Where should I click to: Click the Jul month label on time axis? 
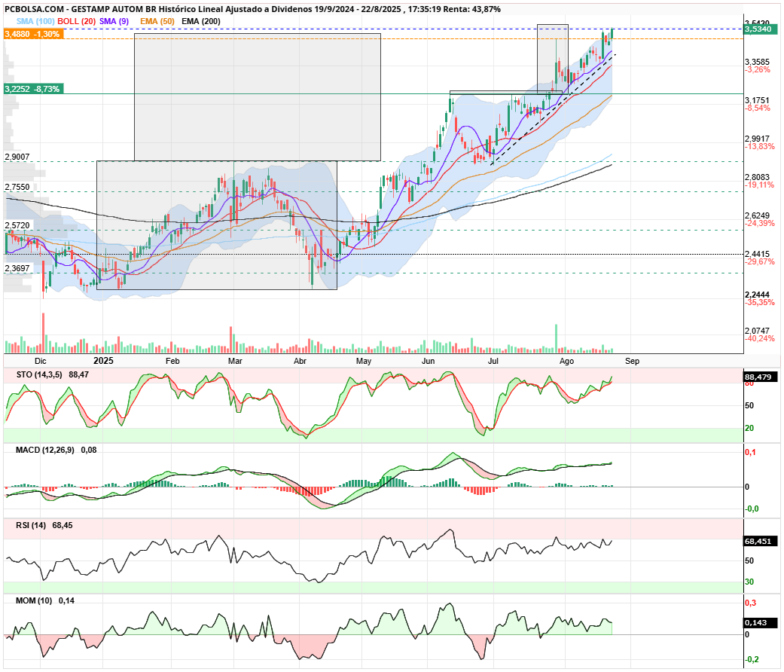[493, 361]
